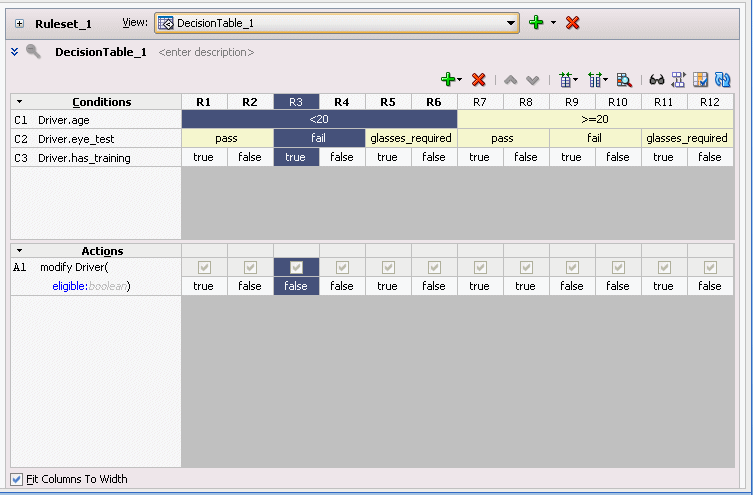
Task: Click the merge cells table icon
Action: point(566,80)
